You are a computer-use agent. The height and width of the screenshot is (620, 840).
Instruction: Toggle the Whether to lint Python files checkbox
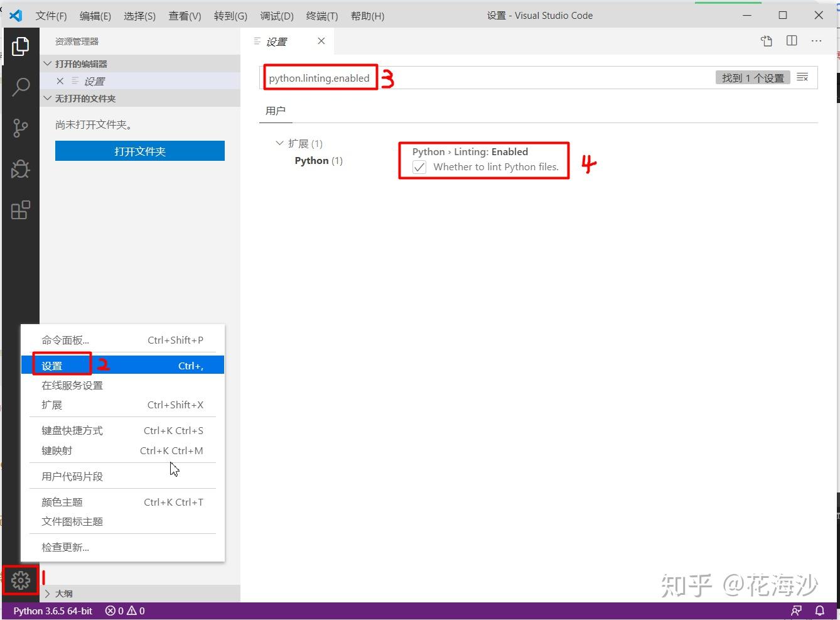[419, 166]
